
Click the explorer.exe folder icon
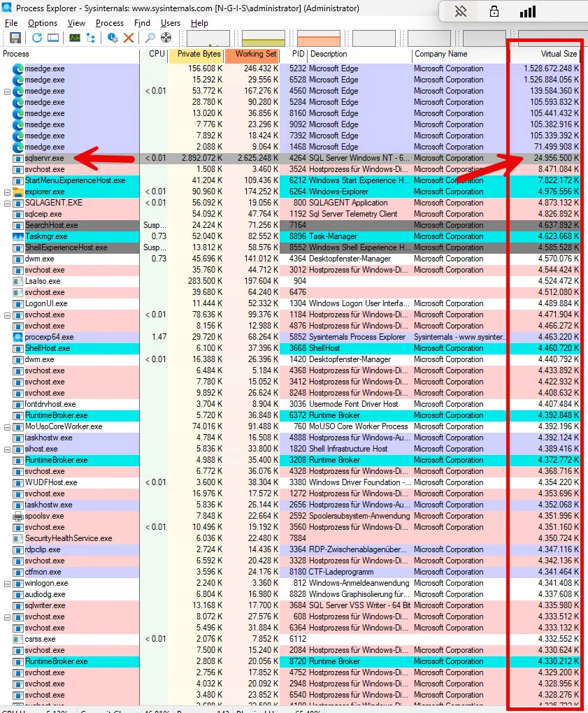tap(17, 192)
